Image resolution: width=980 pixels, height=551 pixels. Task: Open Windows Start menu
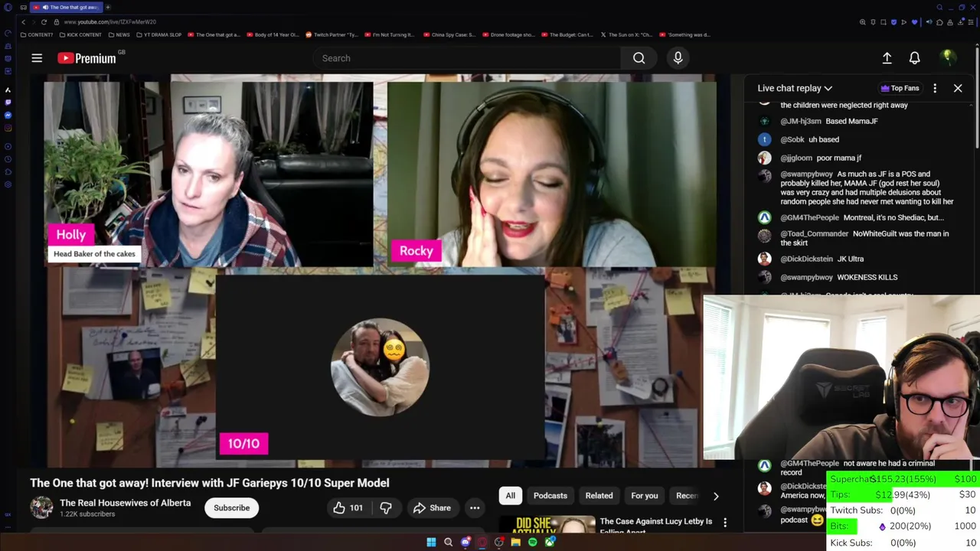(431, 543)
